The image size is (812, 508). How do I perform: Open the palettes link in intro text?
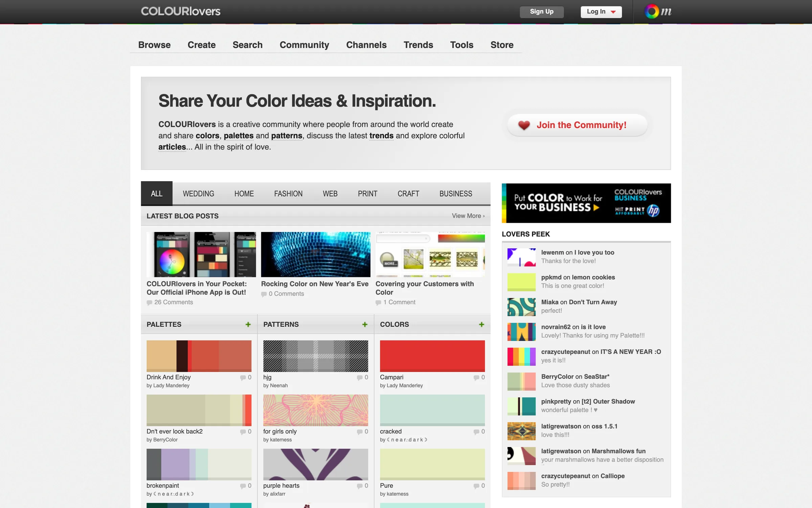tap(239, 136)
